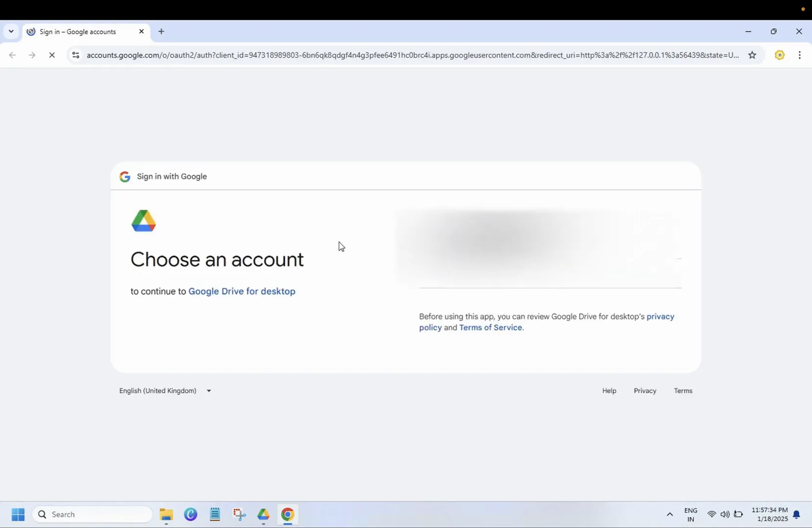Open the Notepad app in taskbar
The width and height of the screenshot is (812, 528).
coord(215,514)
